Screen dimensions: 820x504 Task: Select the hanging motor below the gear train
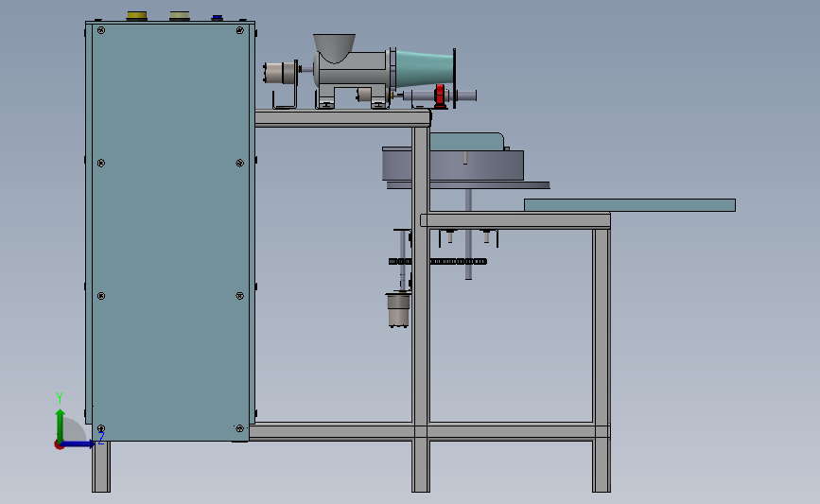398,309
